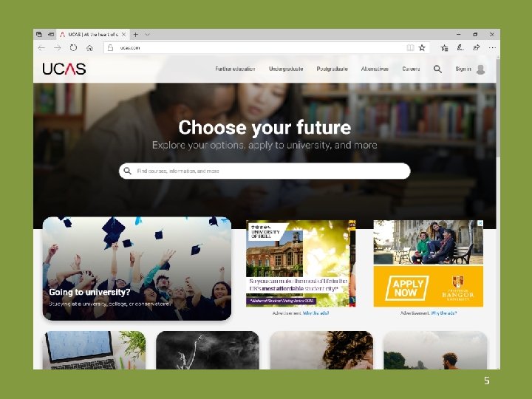Reload the UCAS page

[73, 48]
